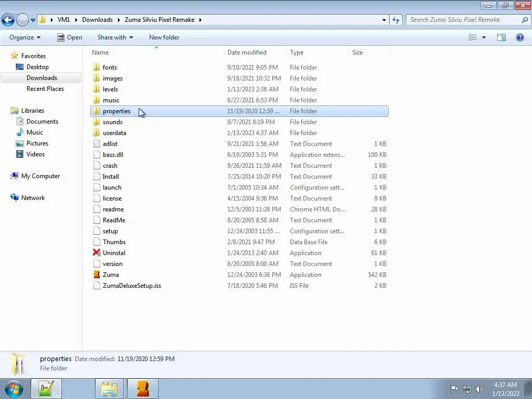Toggle the preview pane icon
This screenshot has height=399, width=532.
(x=501, y=37)
